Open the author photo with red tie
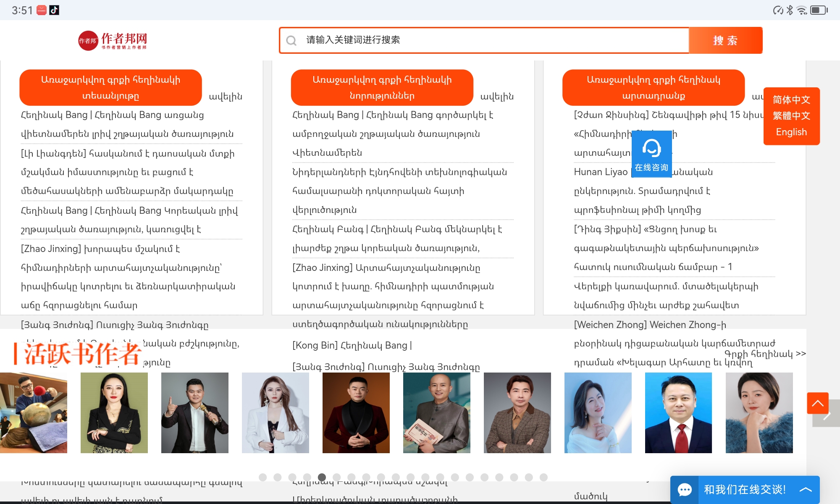840x504 pixels. click(x=678, y=413)
